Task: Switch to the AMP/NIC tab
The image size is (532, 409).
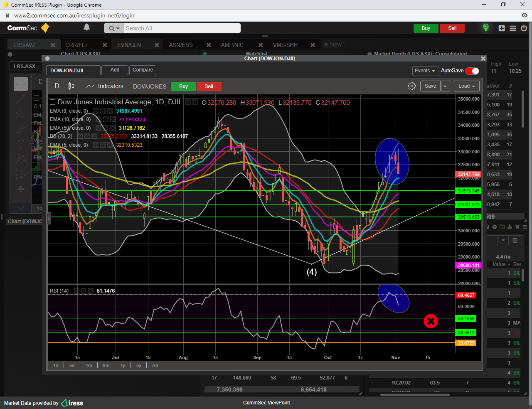Action: pyautogui.click(x=232, y=45)
